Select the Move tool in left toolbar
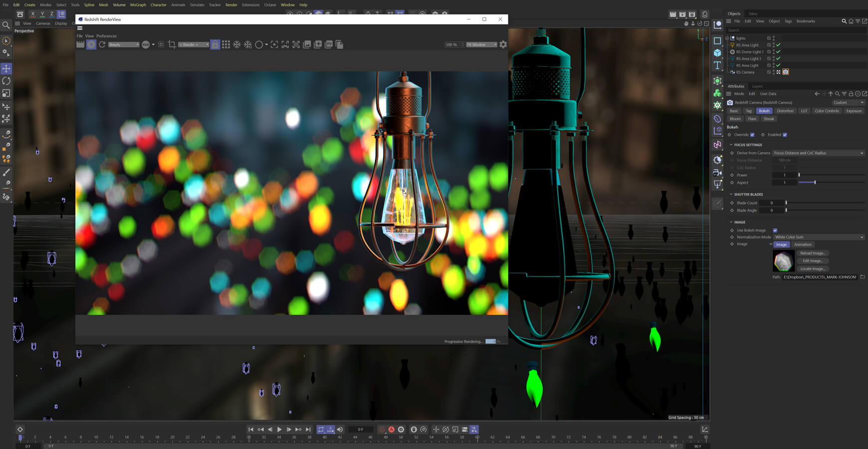 [6, 68]
